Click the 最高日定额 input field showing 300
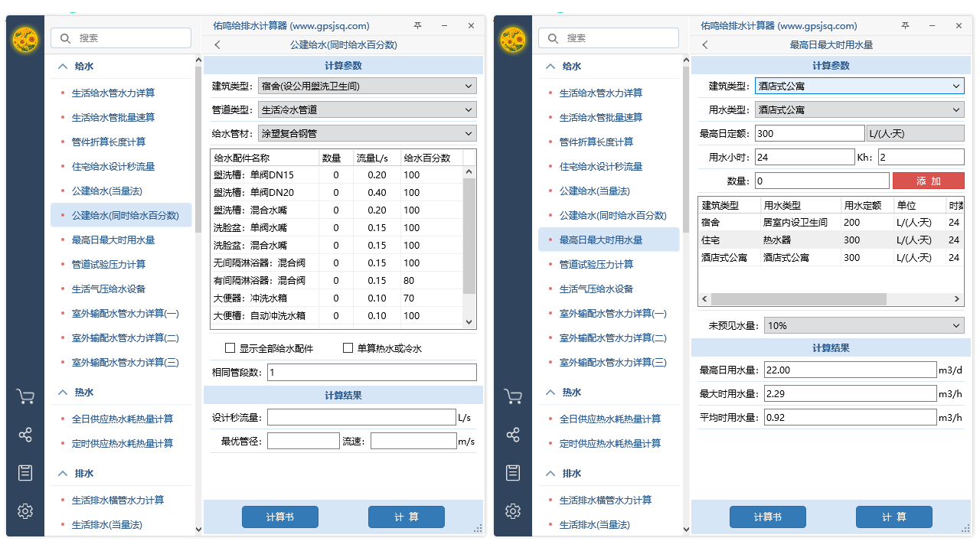Viewport: 980px width, 551px height. (811, 132)
